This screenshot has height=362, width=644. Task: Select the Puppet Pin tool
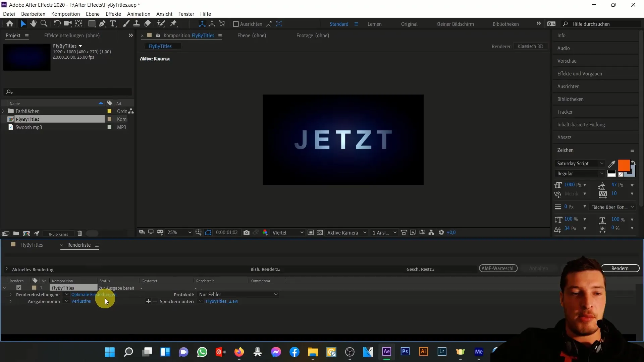tap(173, 24)
